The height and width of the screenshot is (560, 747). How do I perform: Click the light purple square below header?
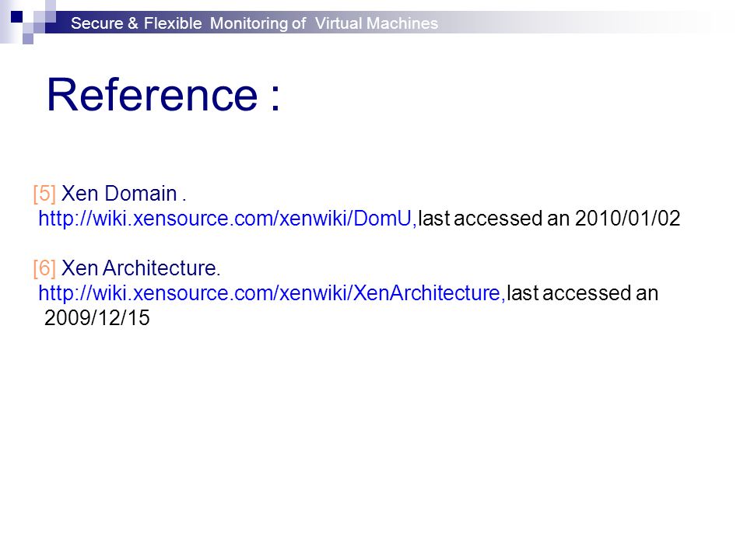point(28,39)
